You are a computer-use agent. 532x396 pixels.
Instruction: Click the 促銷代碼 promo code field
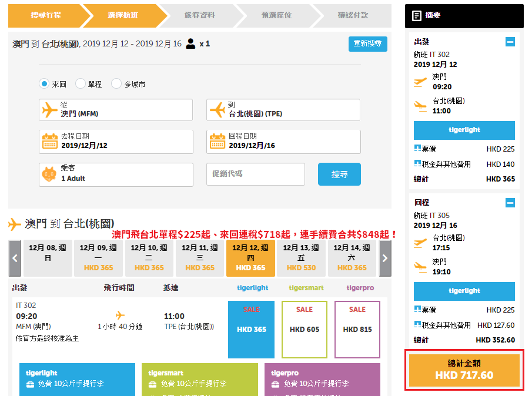click(x=256, y=174)
